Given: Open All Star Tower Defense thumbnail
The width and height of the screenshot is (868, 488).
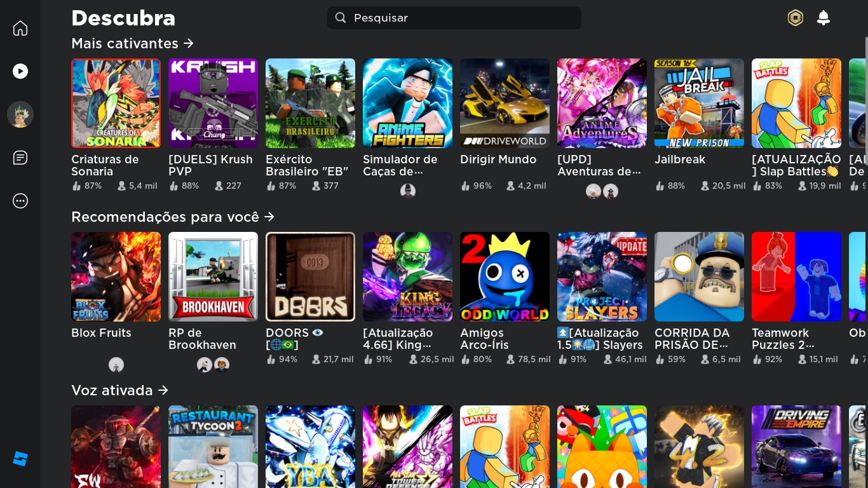Looking at the screenshot, I should pos(407,447).
